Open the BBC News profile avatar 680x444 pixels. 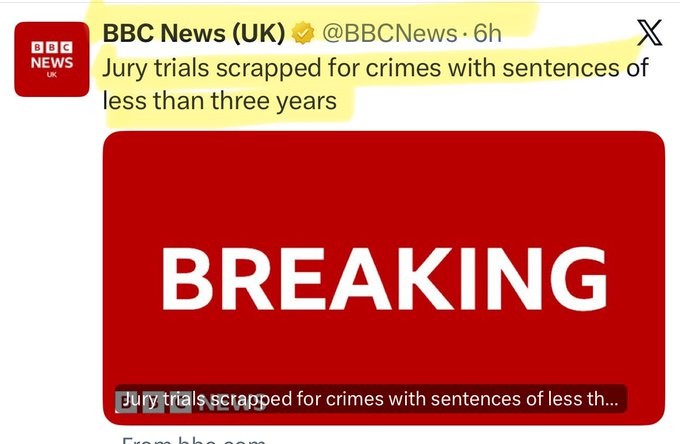pos(52,58)
